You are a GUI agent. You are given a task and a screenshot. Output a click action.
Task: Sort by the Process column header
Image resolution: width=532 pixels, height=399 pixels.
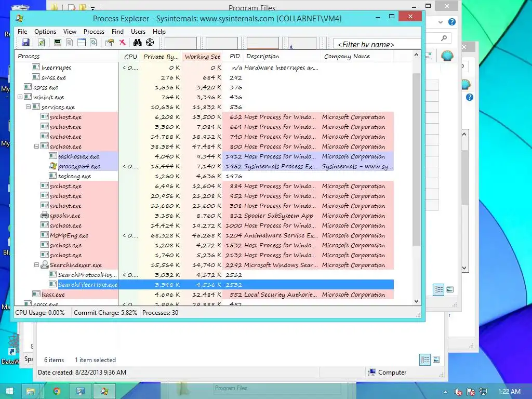tap(66, 56)
